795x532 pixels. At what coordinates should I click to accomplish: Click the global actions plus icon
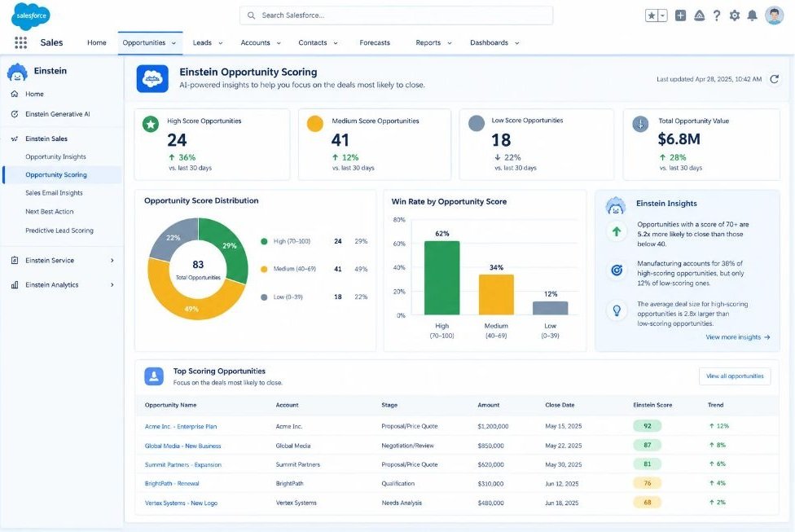pos(680,15)
